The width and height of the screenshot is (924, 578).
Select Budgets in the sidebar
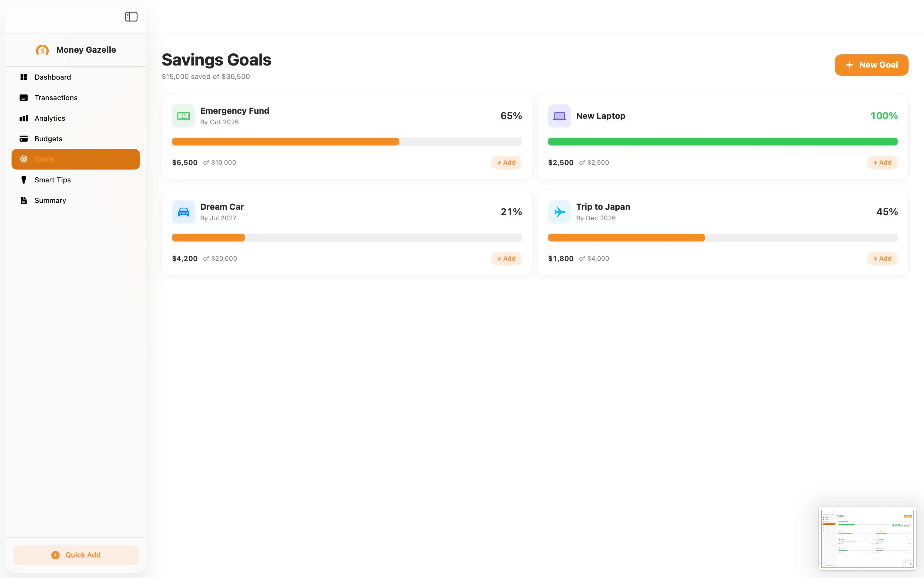tap(76, 139)
